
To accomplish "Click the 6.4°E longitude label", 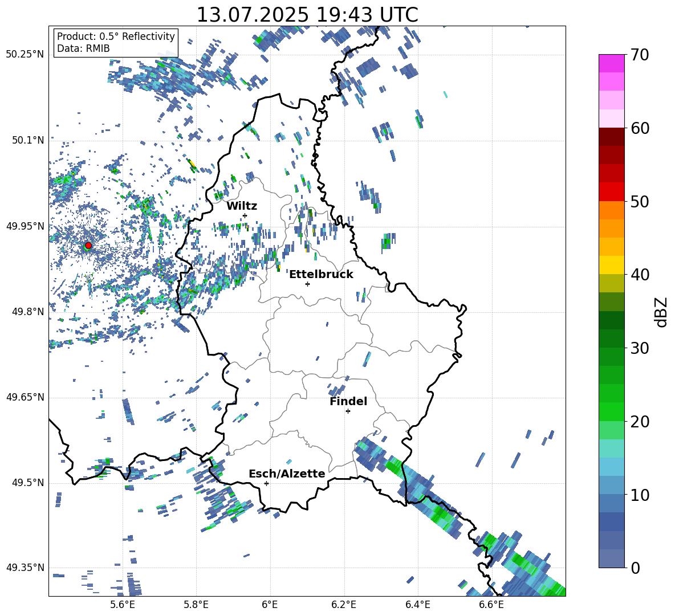I will [417, 605].
